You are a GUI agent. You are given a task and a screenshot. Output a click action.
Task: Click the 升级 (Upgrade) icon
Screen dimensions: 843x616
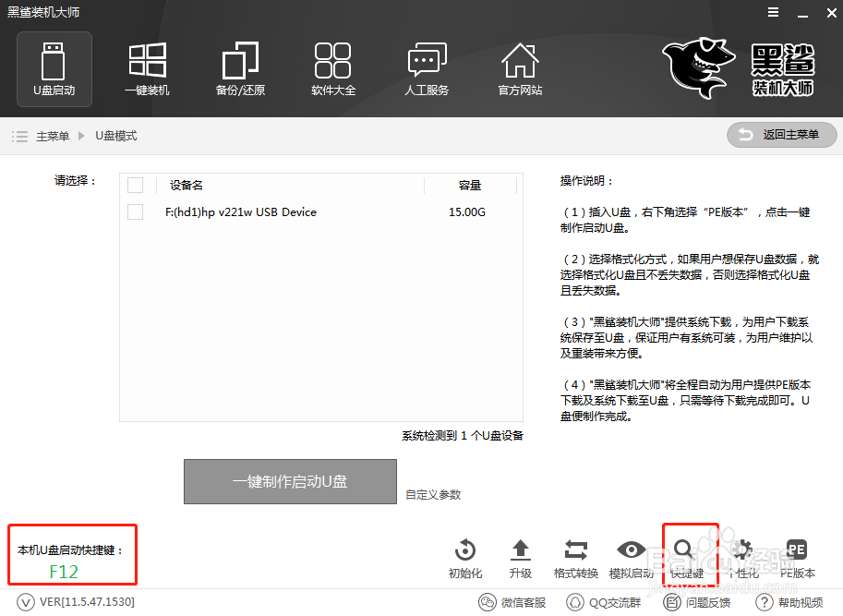click(x=521, y=554)
